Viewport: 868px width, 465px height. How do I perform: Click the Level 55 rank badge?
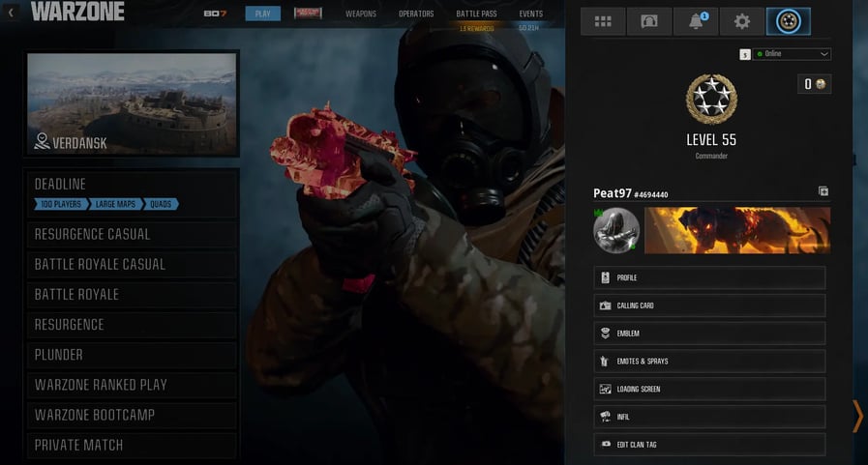[711, 99]
